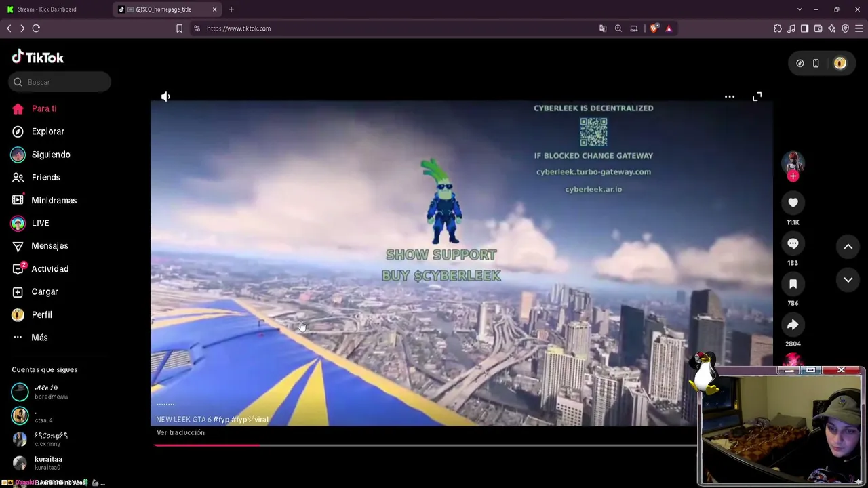Open the get-app phone icon in top pill
This screenshot has width=868, height=488.
click(816, 64)
